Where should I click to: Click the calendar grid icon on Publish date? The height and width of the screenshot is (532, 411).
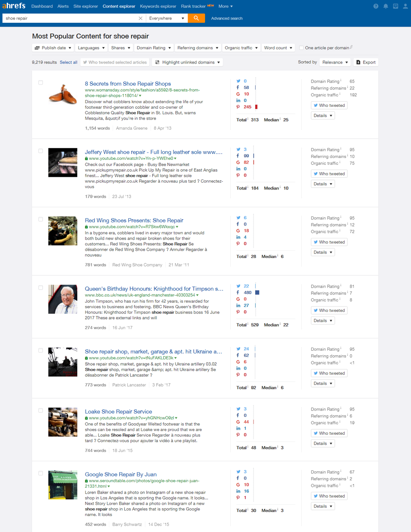[x=37, y=48]
